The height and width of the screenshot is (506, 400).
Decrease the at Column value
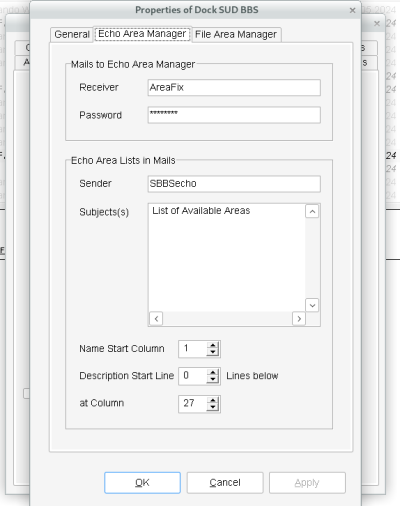tap(213, 407)
